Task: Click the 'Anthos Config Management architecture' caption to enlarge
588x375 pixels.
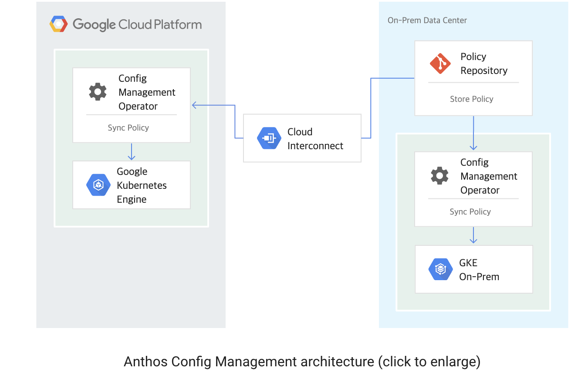Action: pyautogui.click(x=302, y=362)
